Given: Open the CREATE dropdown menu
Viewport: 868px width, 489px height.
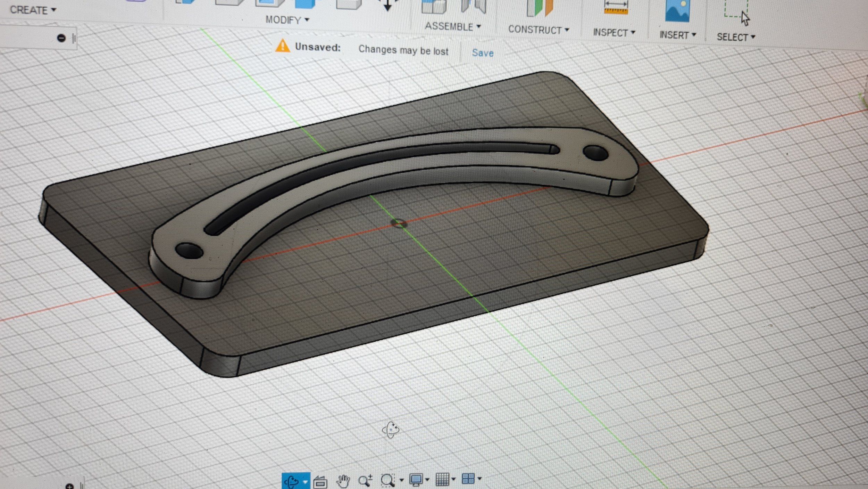Looking at the screenshot, I should 33,10.
